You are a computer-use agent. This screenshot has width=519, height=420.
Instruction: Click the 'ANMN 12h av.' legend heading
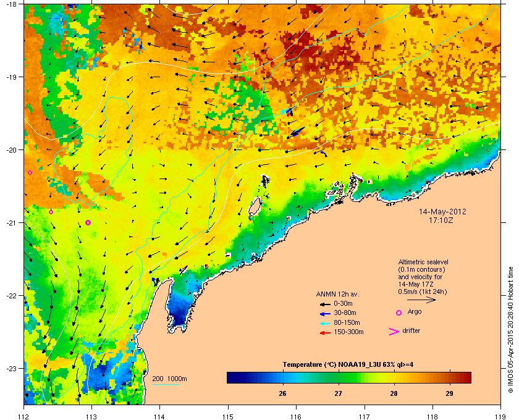coord(337,294)
